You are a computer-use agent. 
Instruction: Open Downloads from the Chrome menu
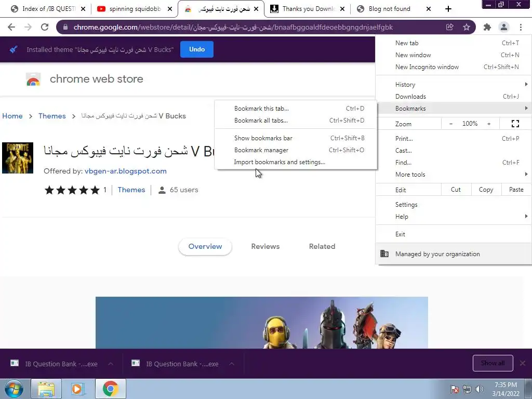pos(454,96)
